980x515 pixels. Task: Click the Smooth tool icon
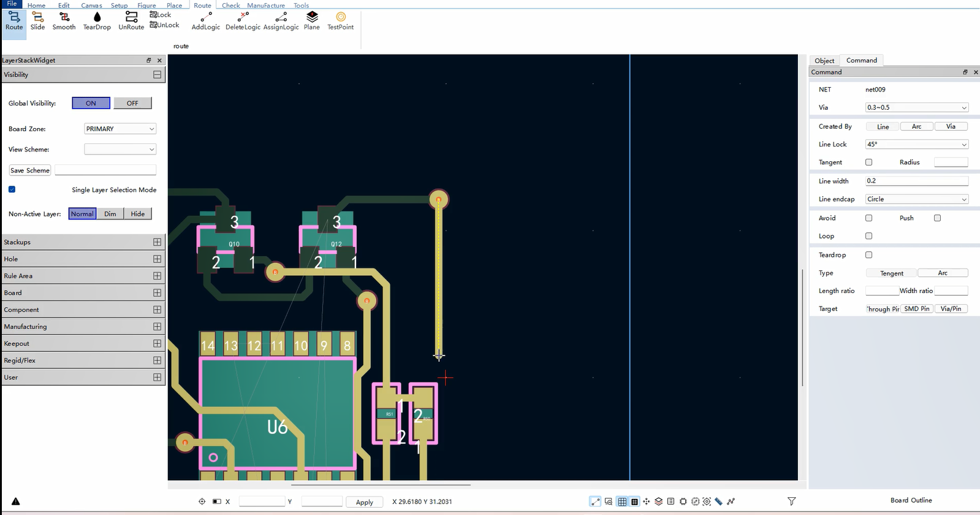[x=64, y=20]
